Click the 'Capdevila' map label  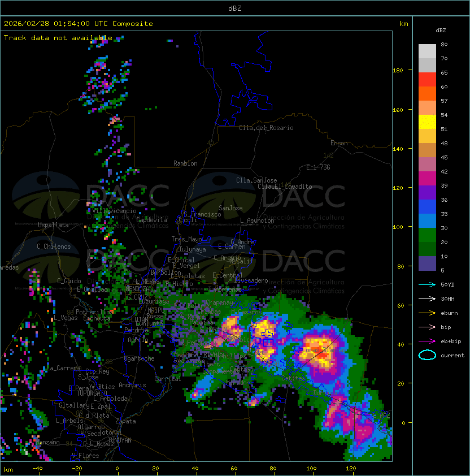152,220
